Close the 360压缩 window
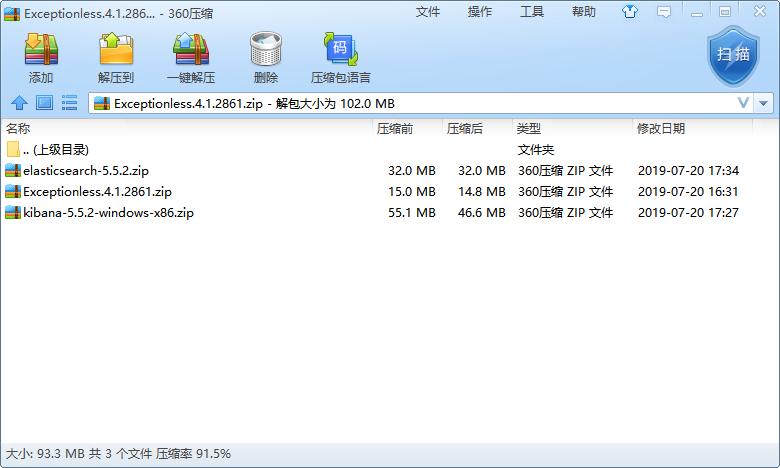This screenshot has height=468, width=780. [x=760, y=11]
